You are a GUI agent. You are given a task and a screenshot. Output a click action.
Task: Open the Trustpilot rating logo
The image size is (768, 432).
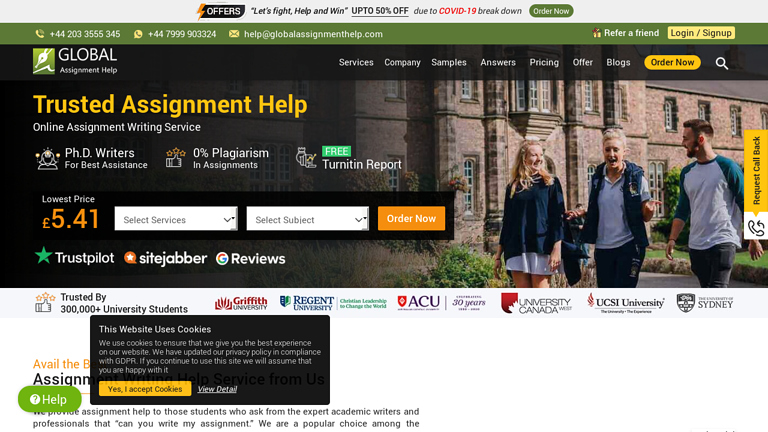click(x=75, y=257)
